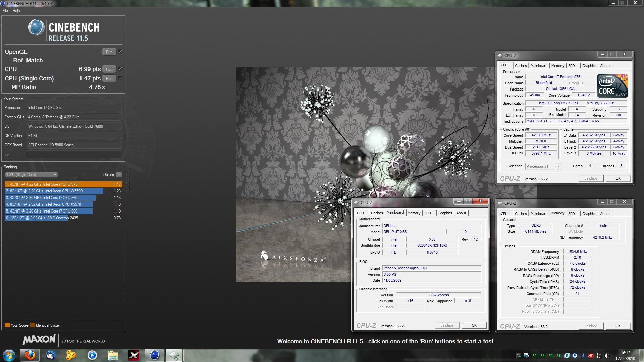The height and width of the screenshot is (362, 644).
Task: Toggle the OpenGL test checkbox
Action: [120, 52]
